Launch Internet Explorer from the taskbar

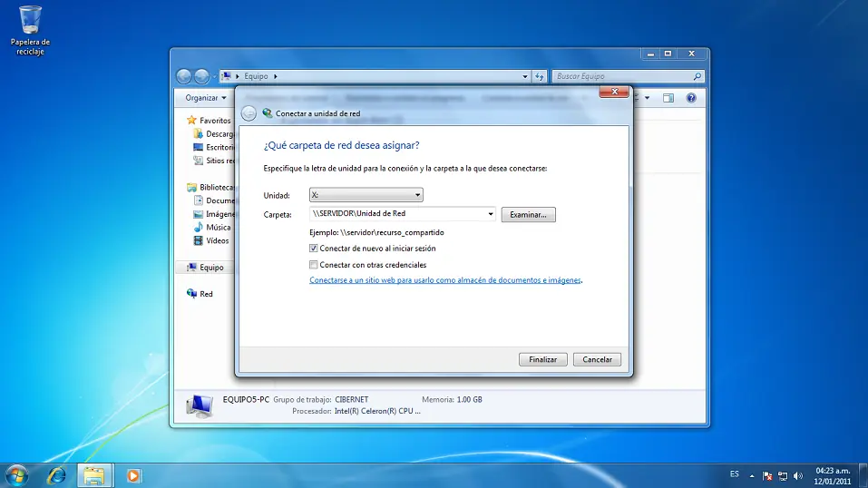click(x=56, y=474)
